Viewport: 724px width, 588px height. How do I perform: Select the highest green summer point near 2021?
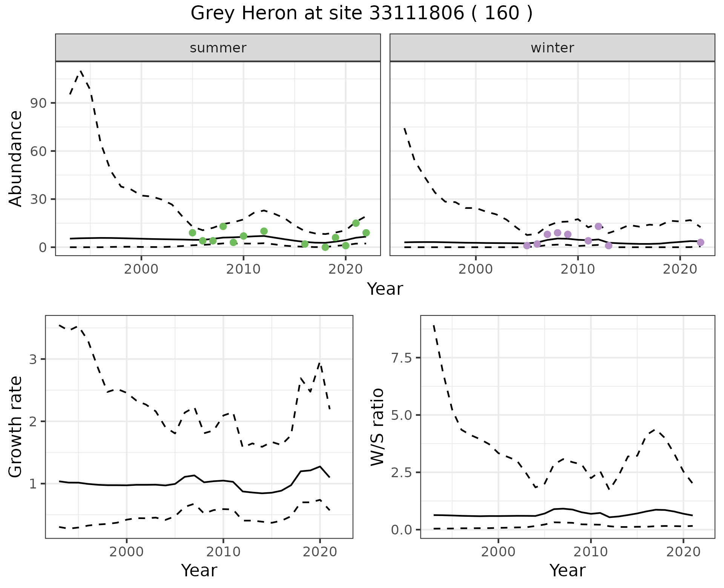coord(356,223)
